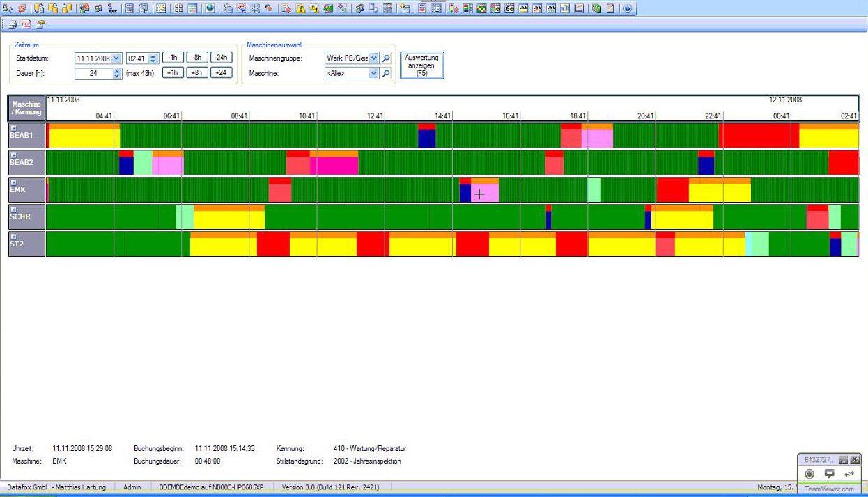
Task: Click the magnifier icon beside the Maschine dropdown
Action: 387,73
